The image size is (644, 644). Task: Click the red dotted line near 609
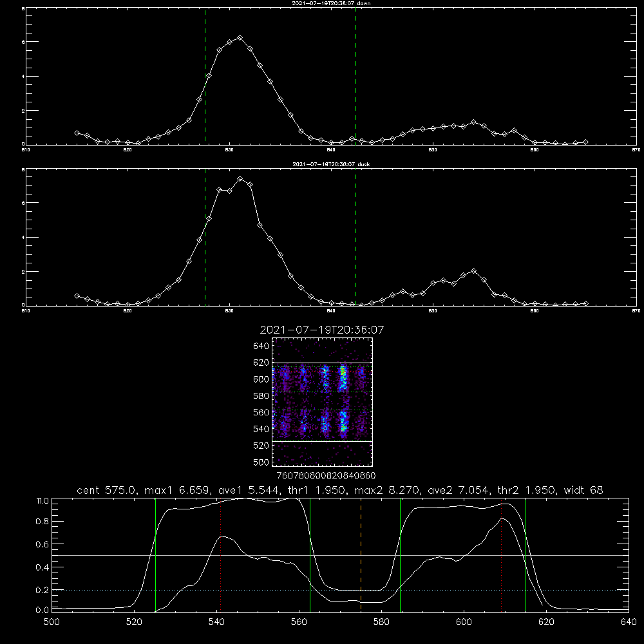coord(502,554)
